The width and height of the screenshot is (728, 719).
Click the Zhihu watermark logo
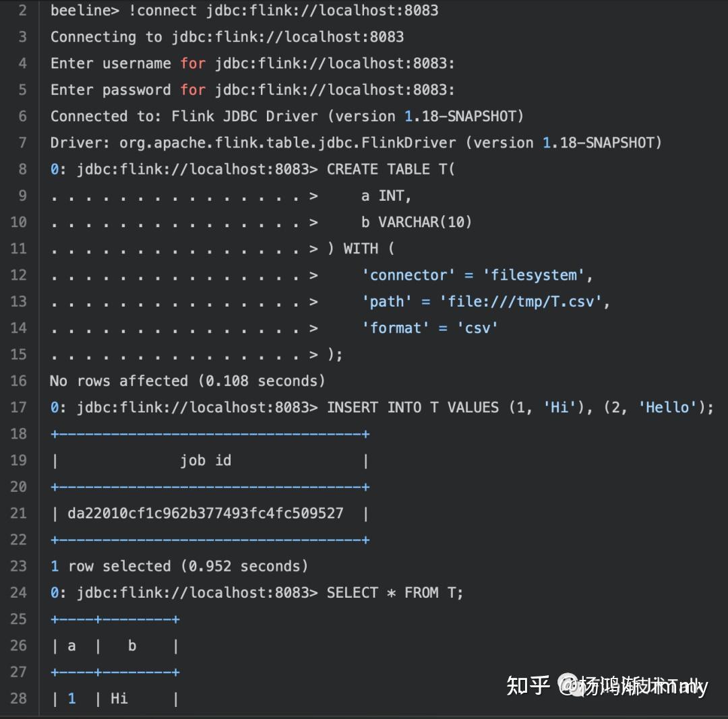(528, 685)
